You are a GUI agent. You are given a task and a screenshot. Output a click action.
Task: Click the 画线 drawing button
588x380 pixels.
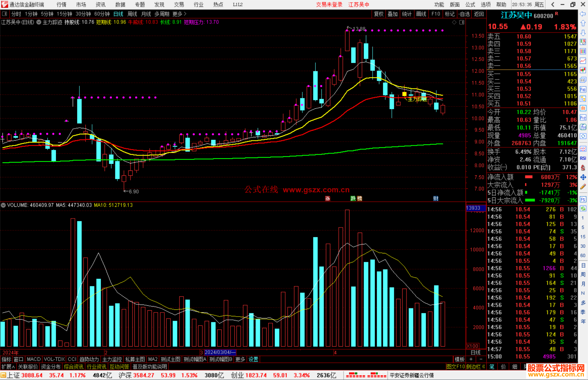(x=421, y=14)
